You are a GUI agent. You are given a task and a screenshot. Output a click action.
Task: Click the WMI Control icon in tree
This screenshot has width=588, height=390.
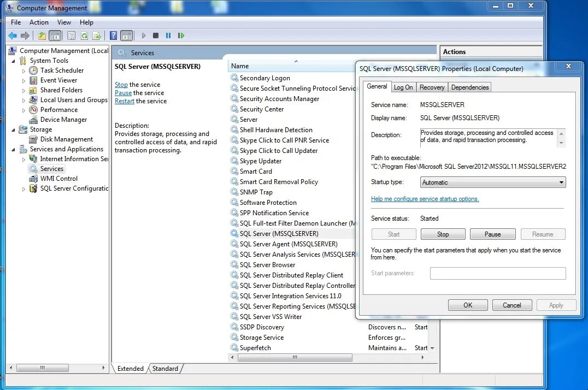point(33,179)
